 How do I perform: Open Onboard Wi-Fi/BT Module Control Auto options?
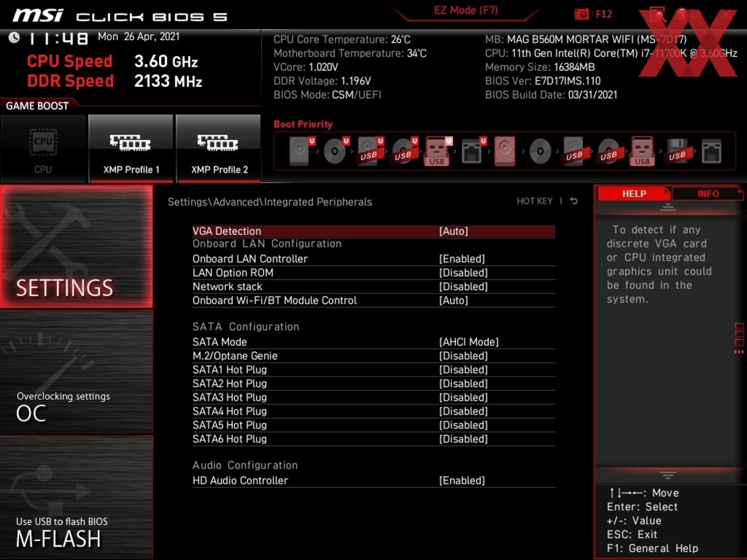pyautogui.click(x=454, y=300)
